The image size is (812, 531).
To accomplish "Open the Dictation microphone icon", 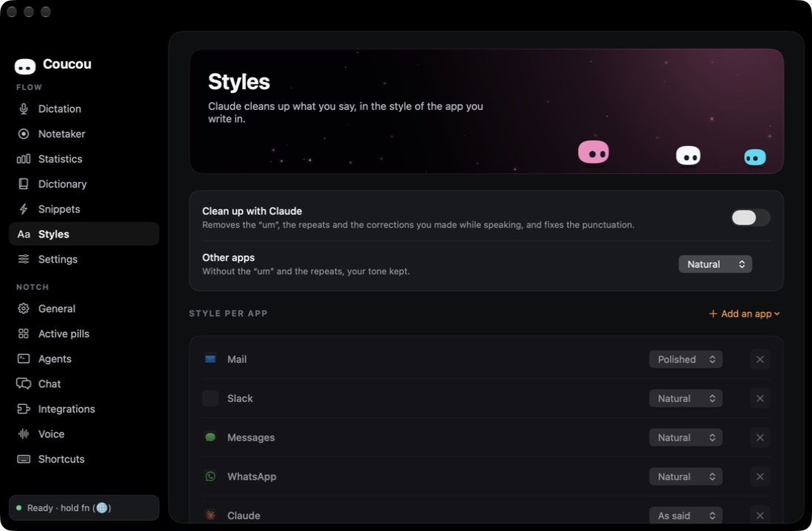I will tap(24, 108).
